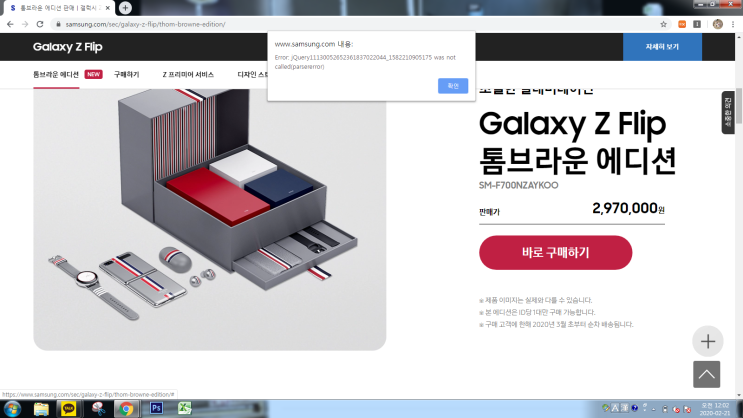
Task: Go back with browser back arrow
Action: (10, 24)
